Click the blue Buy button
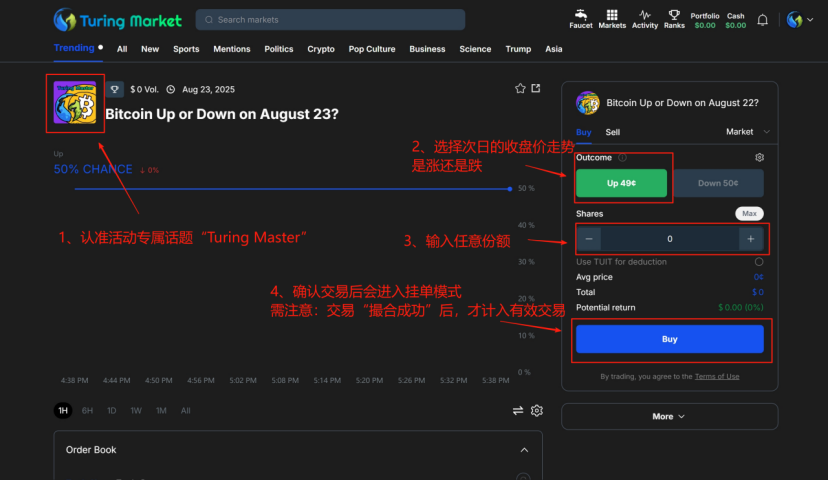Image resolution: width=828 pixels, height=480 pixels. tap(669, 340)
